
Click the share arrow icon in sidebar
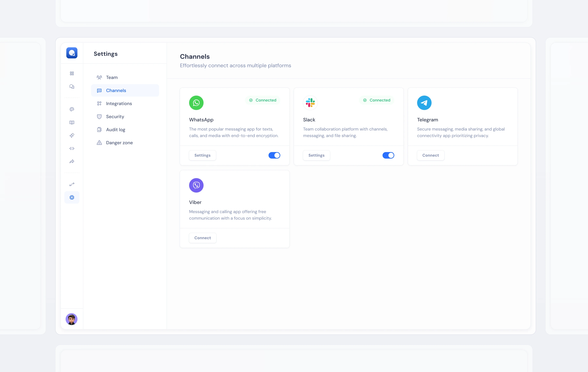coord(72,162)
